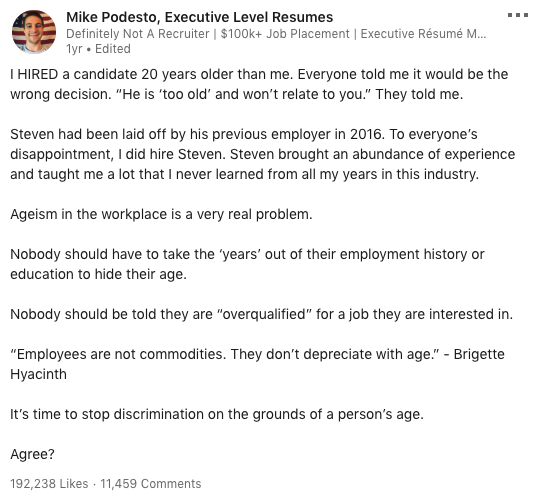Click the year '2016' in the post
The height and width of the screenshot is (495, 541).
(367, 134)
